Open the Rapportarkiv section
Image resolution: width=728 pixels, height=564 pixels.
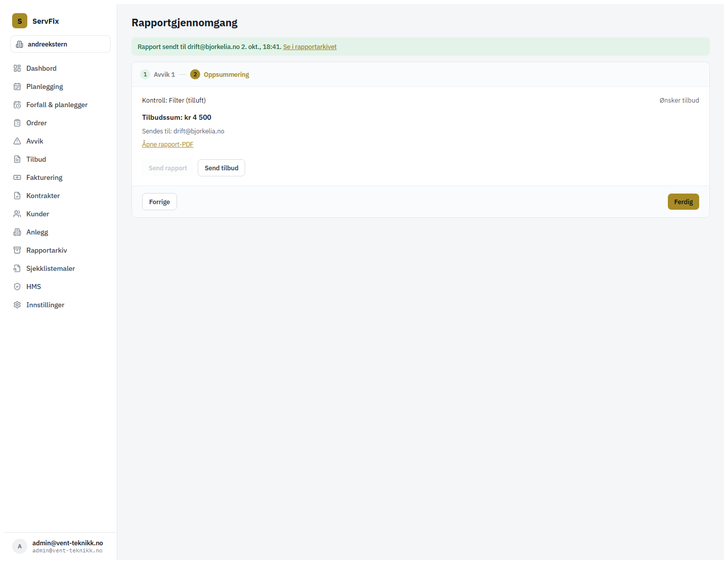coord(60,250)
